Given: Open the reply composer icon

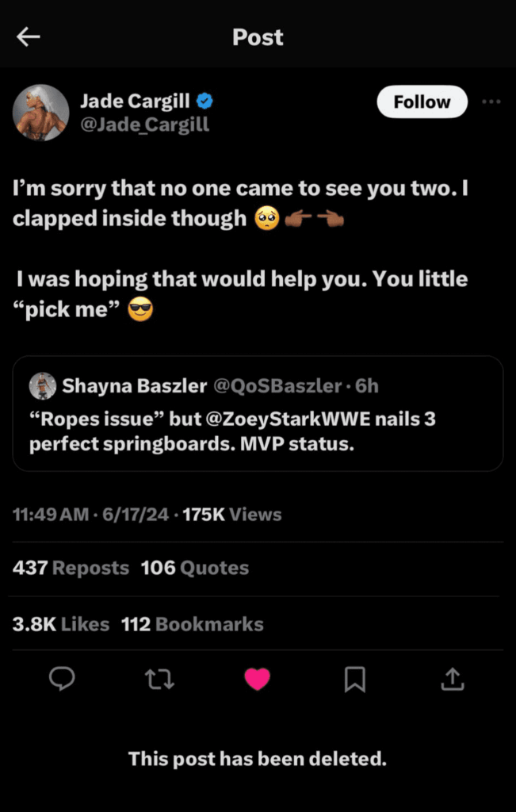Looking at the screenshot, I should click(63, 679).
